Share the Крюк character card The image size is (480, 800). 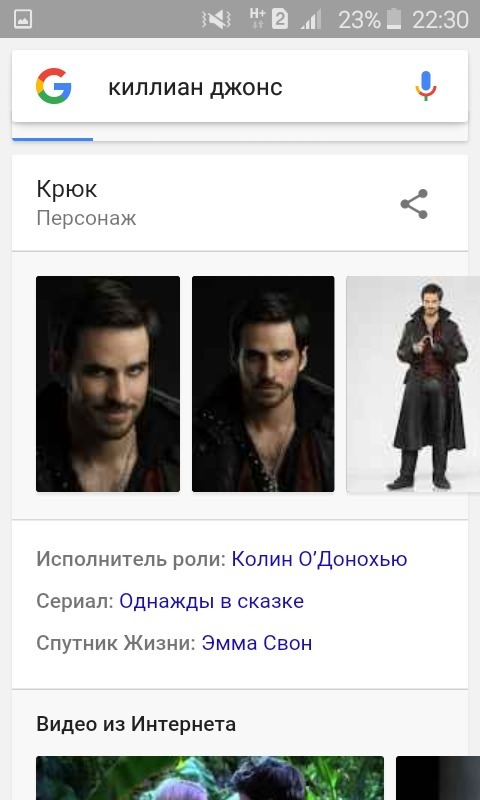click(414, 204)
